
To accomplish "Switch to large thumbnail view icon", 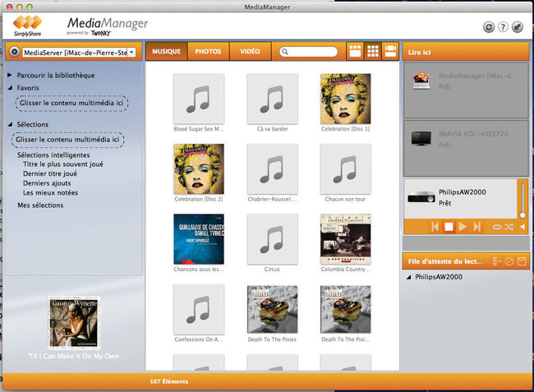I will pos(355,52).
